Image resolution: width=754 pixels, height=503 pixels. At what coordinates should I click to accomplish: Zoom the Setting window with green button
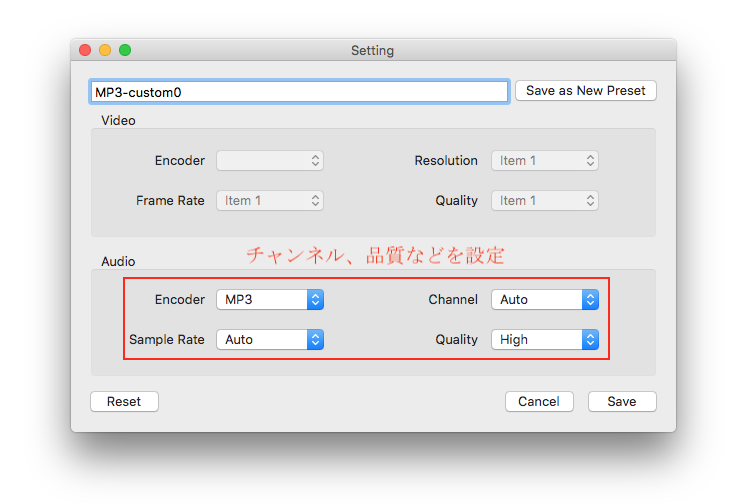click(x=125, y=50)
